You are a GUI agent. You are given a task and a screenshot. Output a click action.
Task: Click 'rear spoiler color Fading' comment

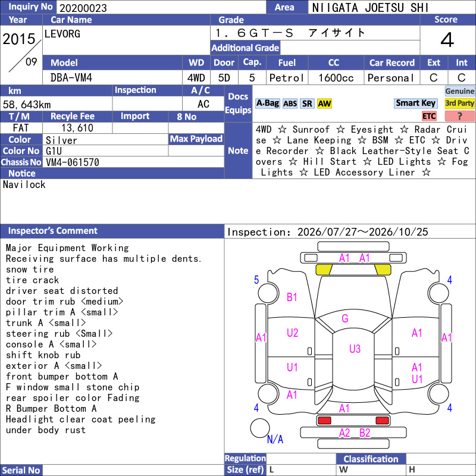click(x=73, y=397)
